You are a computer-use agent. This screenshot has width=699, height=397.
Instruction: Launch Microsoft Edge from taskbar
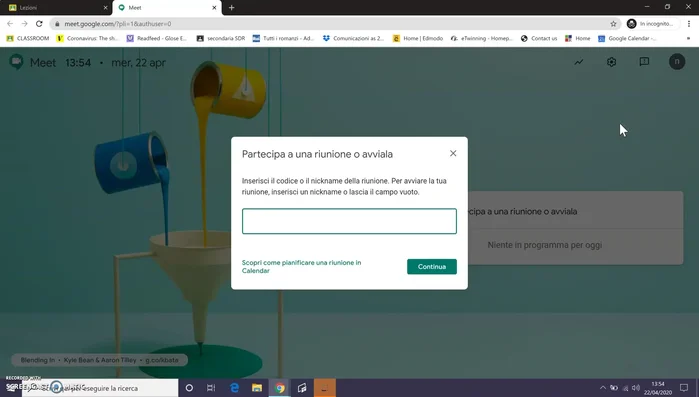(234, 388)
